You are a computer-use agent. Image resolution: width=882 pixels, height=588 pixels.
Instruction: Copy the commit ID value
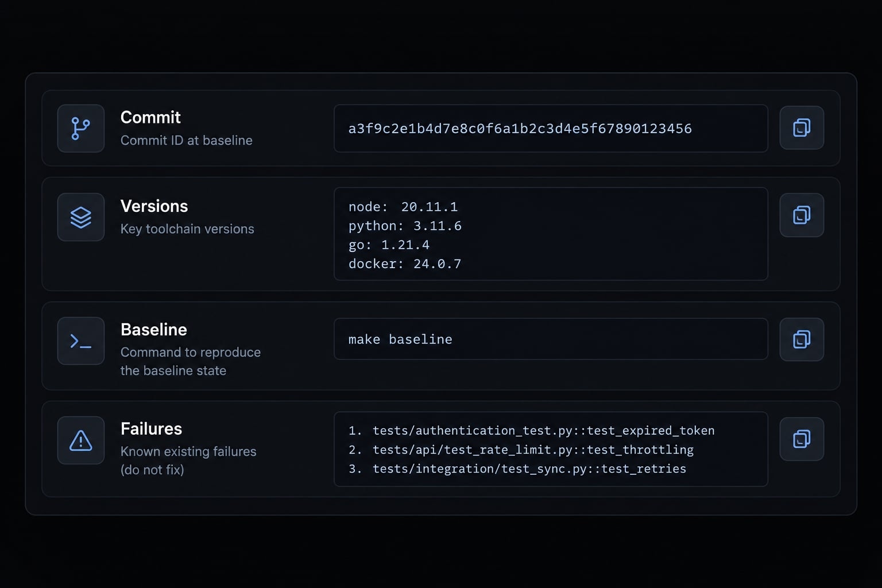coord(802,127)
